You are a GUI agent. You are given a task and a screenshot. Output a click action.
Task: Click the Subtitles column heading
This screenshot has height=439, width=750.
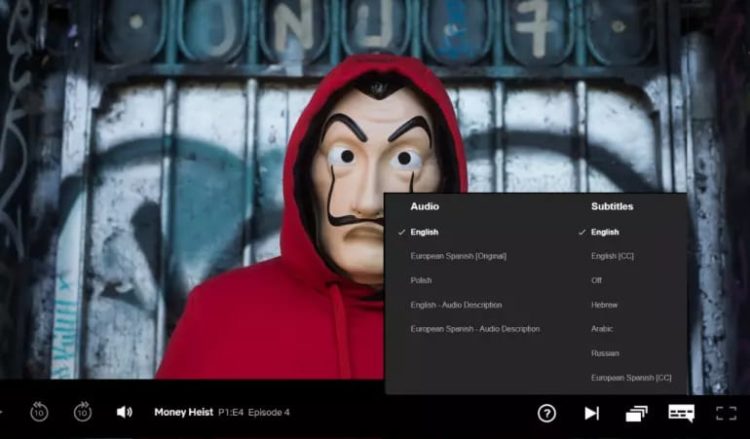[x=612, y=207]
